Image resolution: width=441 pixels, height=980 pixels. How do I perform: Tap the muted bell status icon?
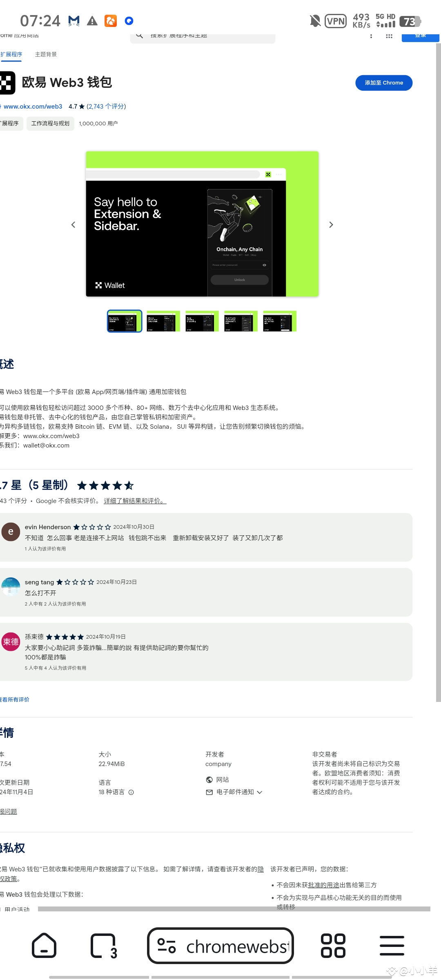(x=315, y=21)
